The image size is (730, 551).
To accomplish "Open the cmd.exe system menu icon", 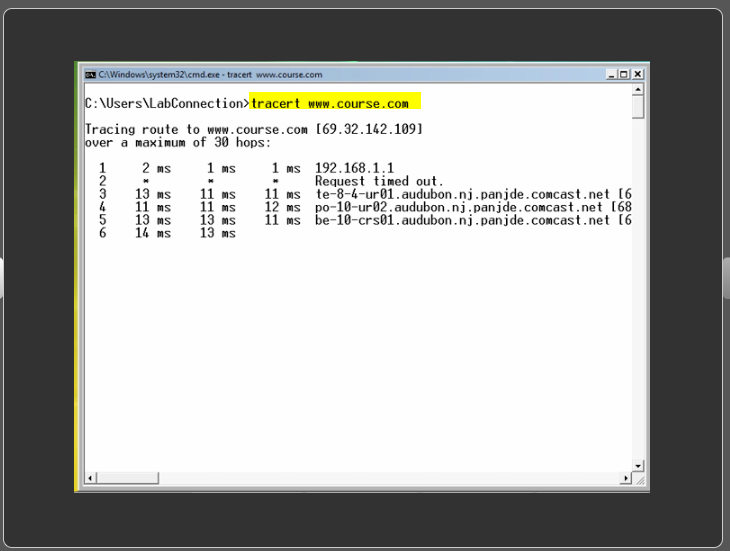I will pyautogui.click(x=90, y=74).
